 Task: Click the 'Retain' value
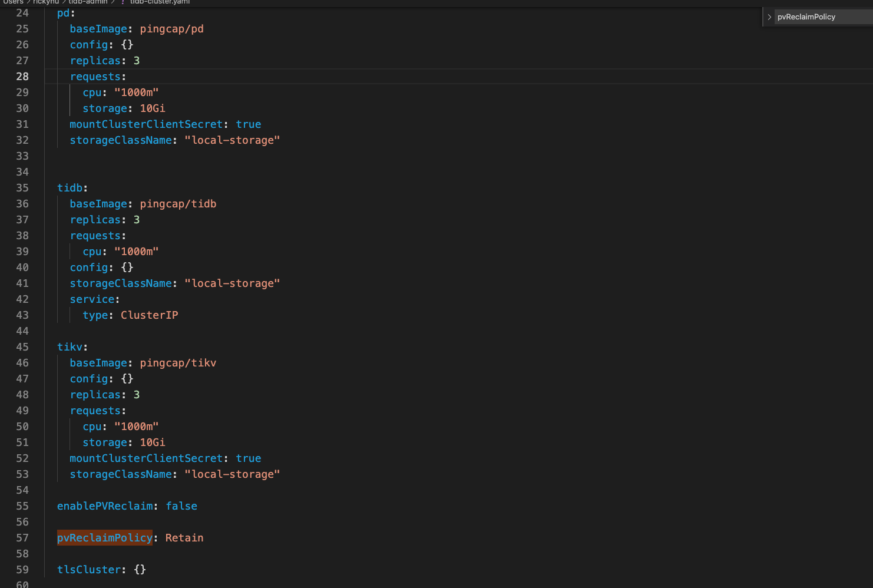pos(184,538)
